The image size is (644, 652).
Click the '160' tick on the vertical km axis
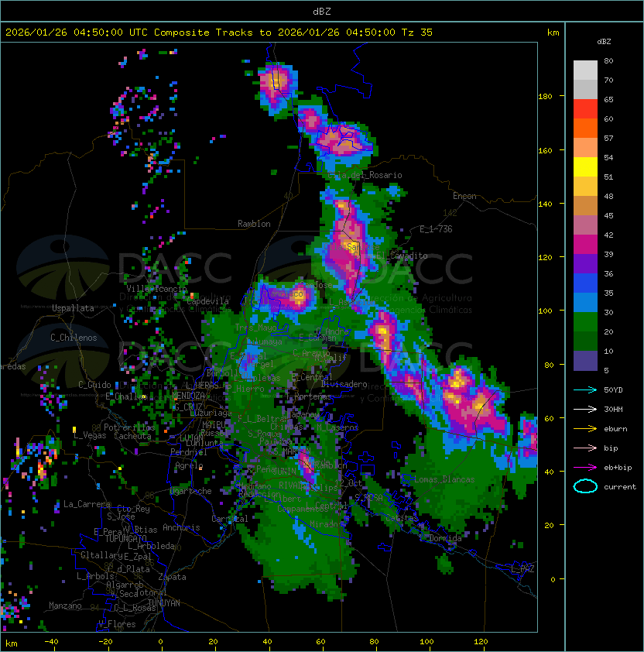tap(545, 150)
